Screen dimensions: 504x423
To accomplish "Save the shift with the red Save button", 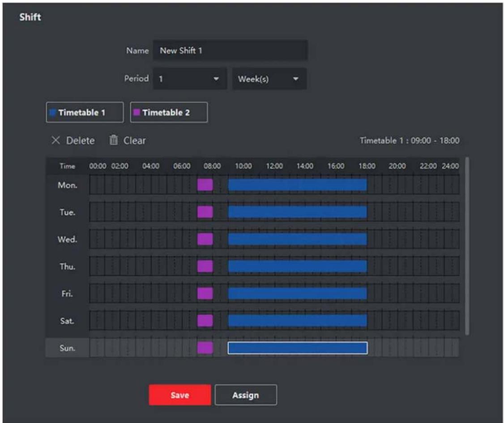I will point(179,395).
